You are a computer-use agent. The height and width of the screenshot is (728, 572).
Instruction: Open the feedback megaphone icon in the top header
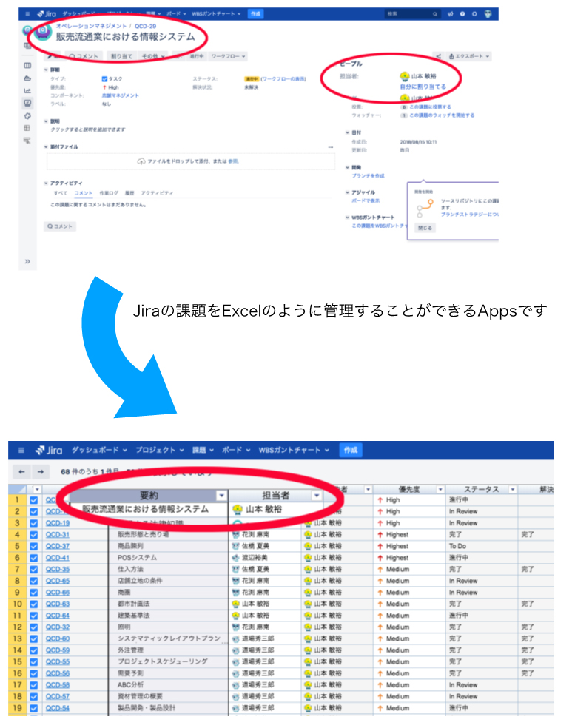[x=451, y=14]
